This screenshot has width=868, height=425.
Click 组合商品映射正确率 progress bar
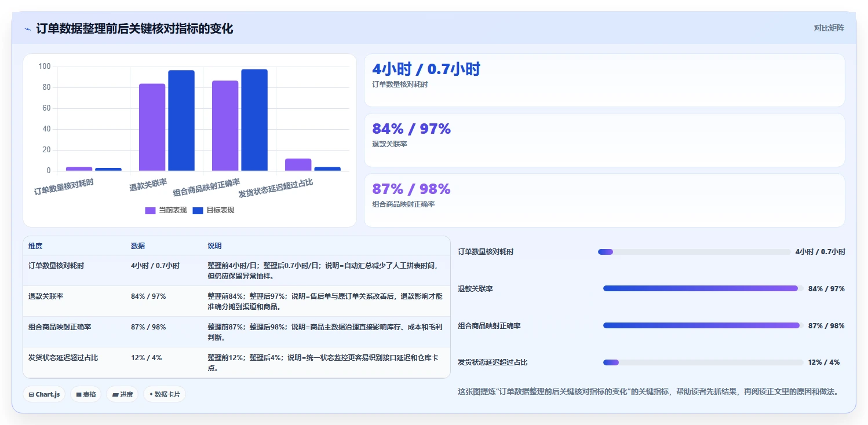click(703, 325)
